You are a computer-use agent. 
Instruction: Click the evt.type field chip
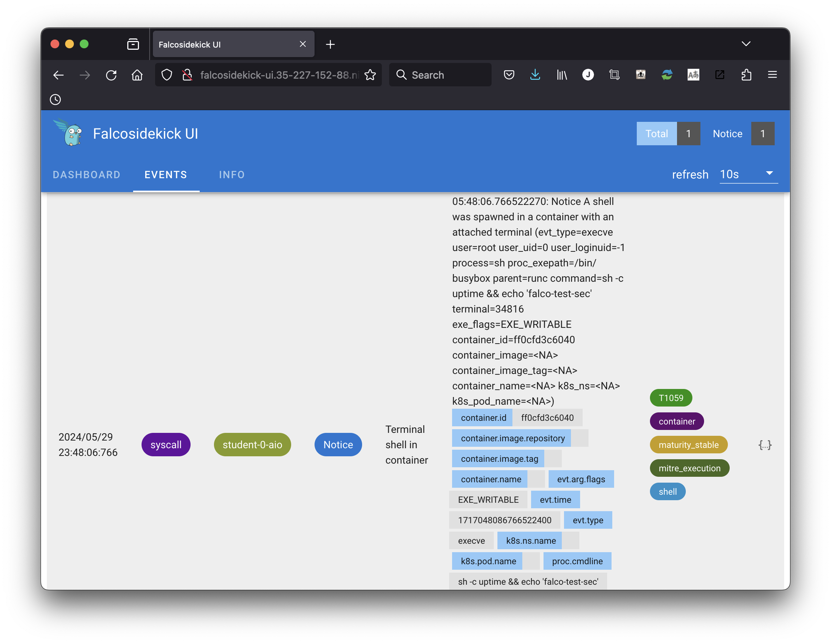[588, 520]
